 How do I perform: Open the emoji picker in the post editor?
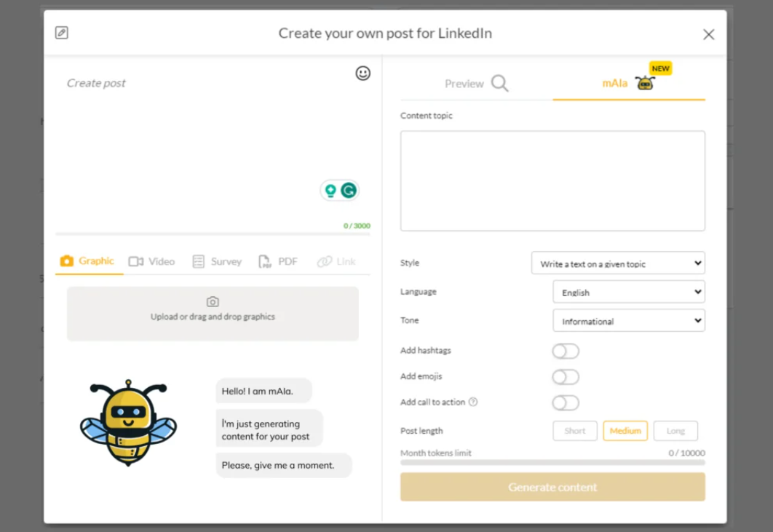362,74
